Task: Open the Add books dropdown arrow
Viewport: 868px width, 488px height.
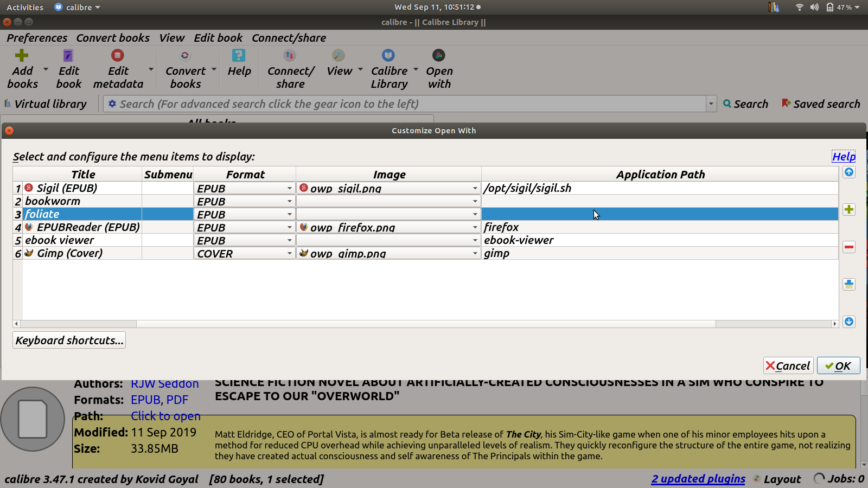Action: tap(46, 69)
